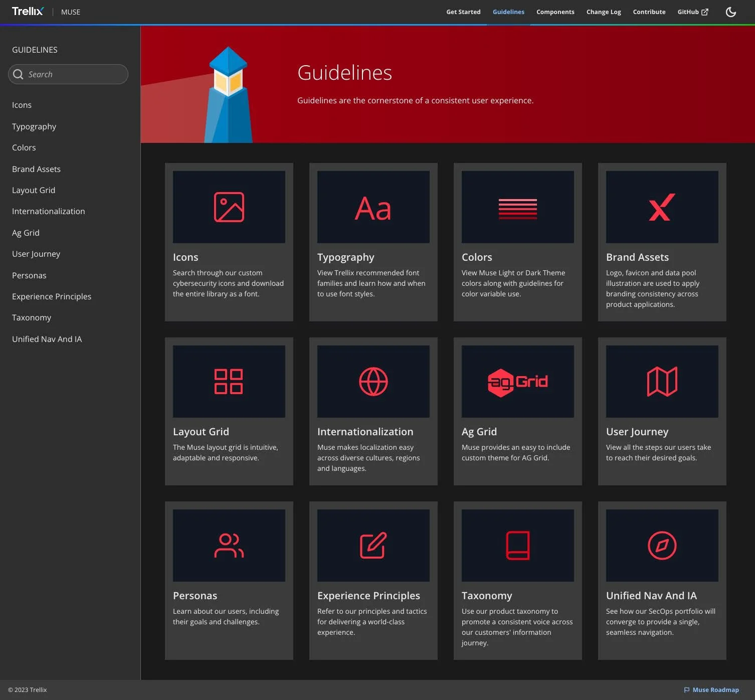755x700 pixels.
Task: Open the Ag Grid logo thumbnail
Action: click(518, 382)
